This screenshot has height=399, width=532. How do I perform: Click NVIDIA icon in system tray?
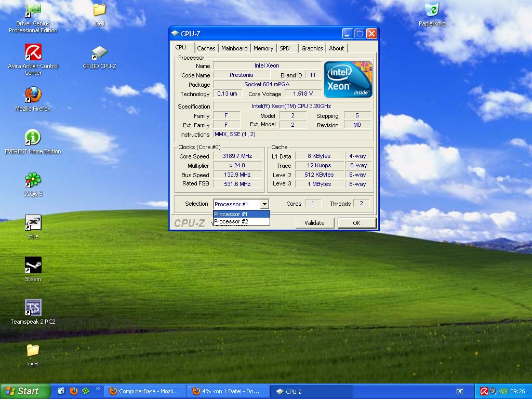503,391
